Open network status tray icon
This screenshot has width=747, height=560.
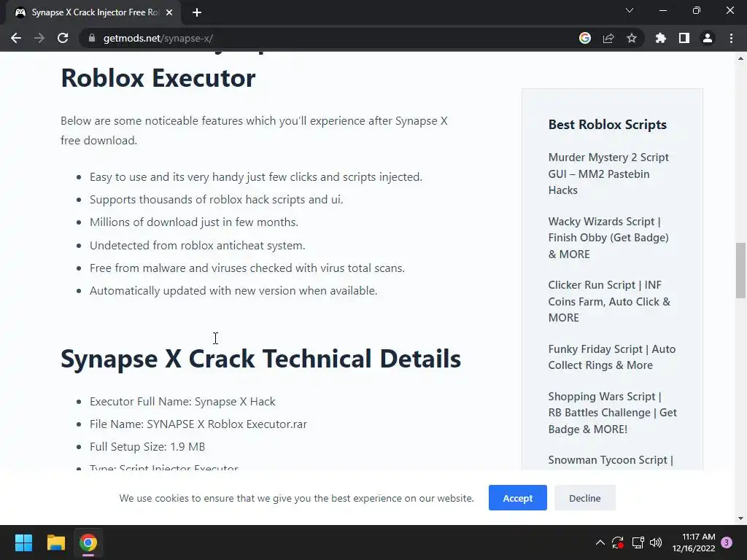[x=638, y=542]
